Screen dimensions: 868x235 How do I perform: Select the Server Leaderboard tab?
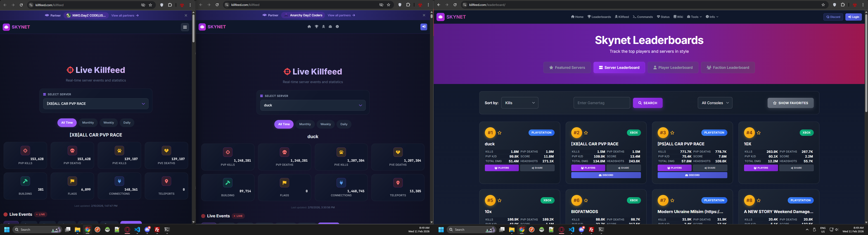coord(619,67)
